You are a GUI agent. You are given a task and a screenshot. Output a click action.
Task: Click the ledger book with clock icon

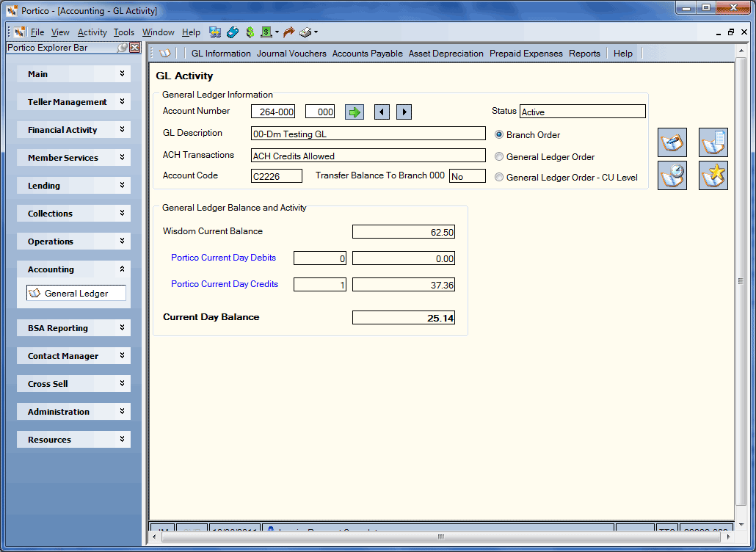pyautogui.click(x=672, y=175)
